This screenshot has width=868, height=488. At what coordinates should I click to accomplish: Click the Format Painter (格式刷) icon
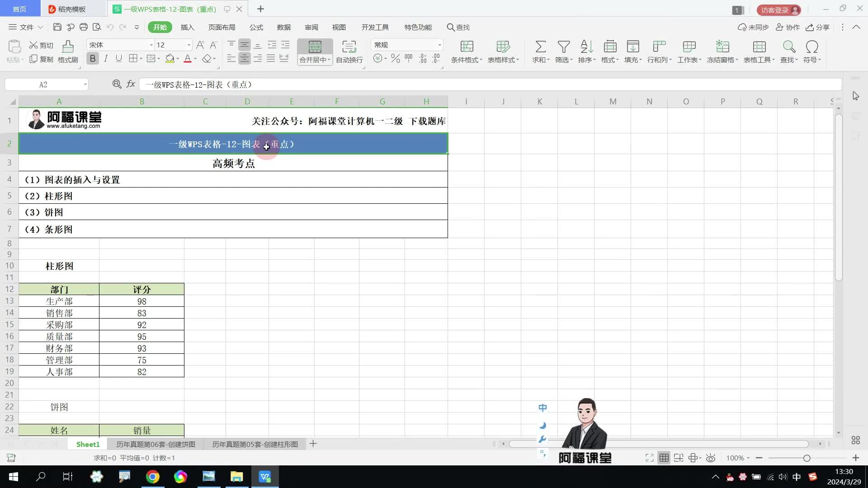[68, 47]
